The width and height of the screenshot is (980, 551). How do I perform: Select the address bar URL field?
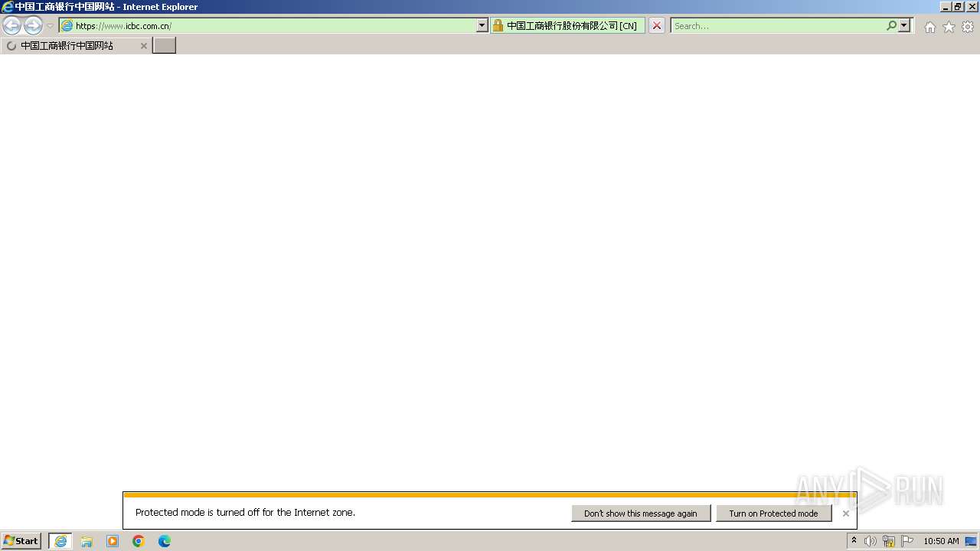click(x=268, y=25)
